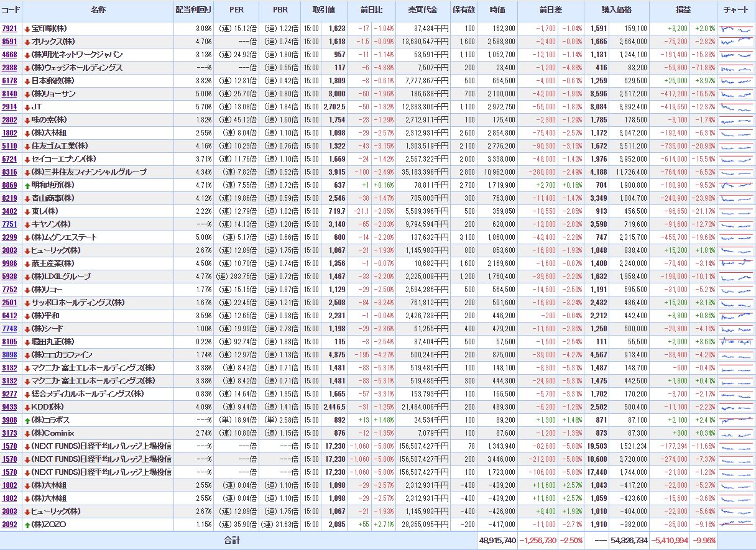Click the red down arrow beside キヤノン
Viewport: 756px width, 550px height.
click(x=27, y=224)
